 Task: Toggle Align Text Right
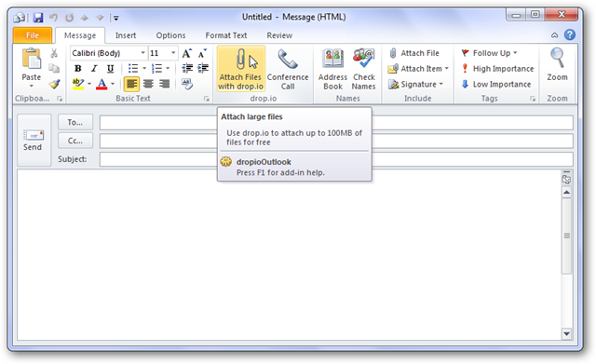(x=164, y=84)
